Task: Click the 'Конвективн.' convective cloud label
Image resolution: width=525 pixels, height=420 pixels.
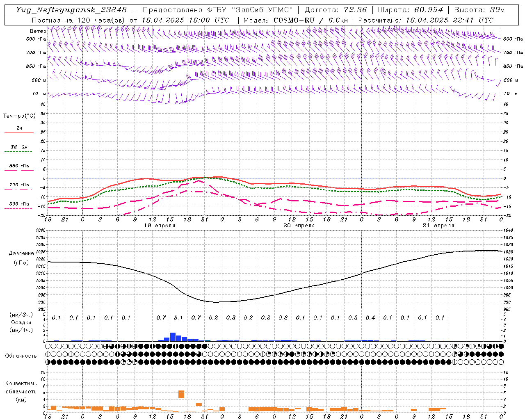Action: pyautogui.click(x=21, y=383)
